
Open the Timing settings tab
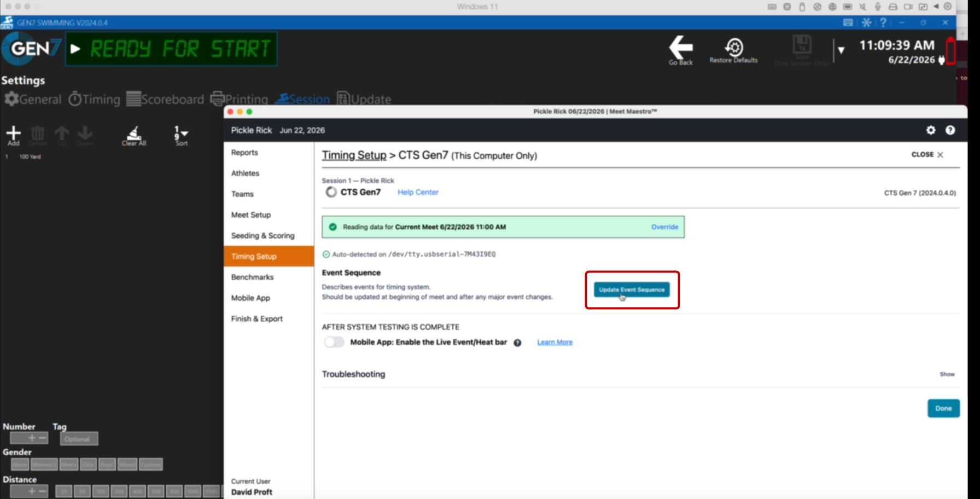(x=94, y=99)
